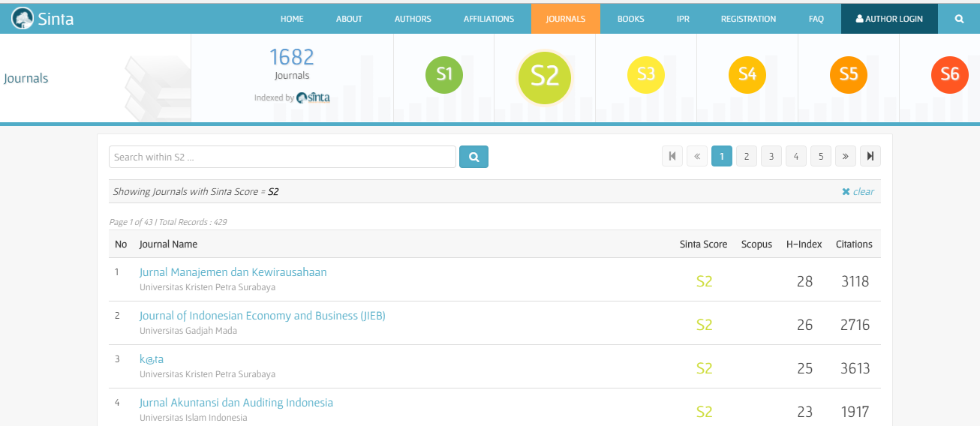This screenshot has height=426, width=980.
Task: Click the Sinta logo in header
Action: coord(43,19)
